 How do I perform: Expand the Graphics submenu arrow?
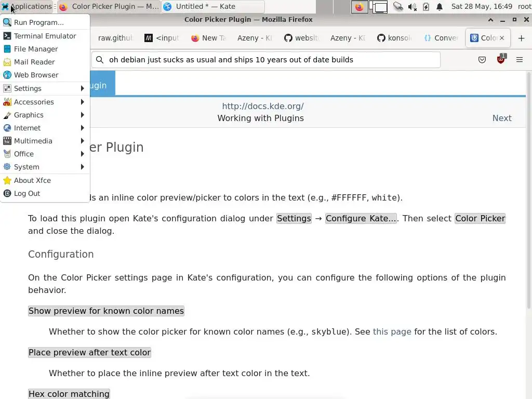(83, 115)
